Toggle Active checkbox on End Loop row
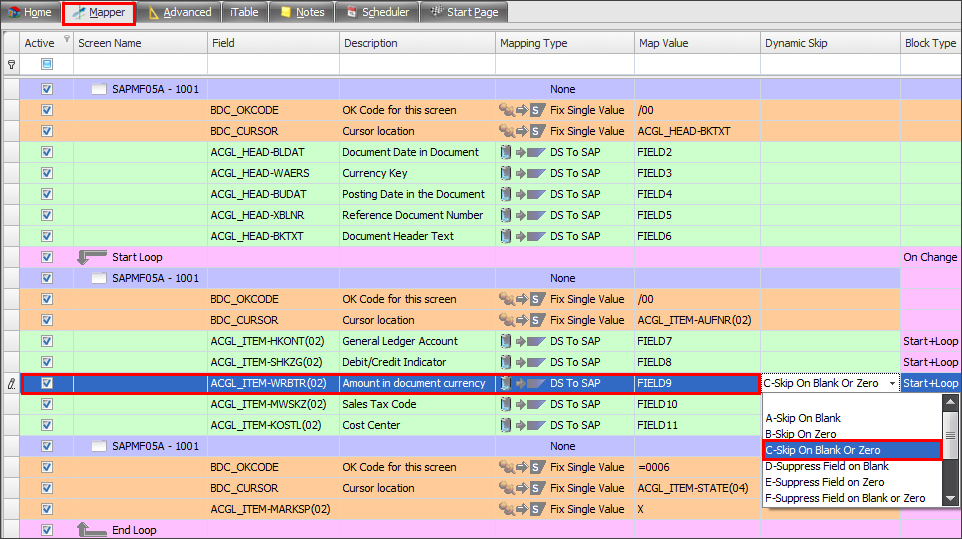This screenshot has height=539, width=962. click(x=47, y=530)
